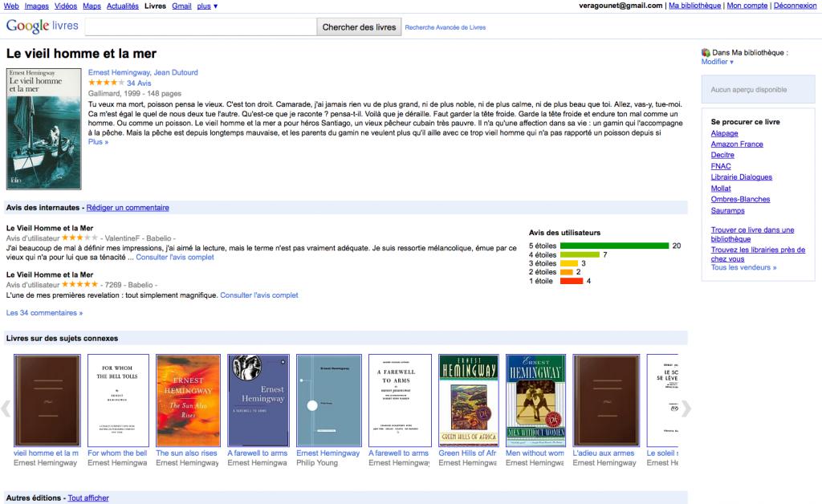Open the Amazon France seller link
822x504 pixels.
click(x=737, y=144)
